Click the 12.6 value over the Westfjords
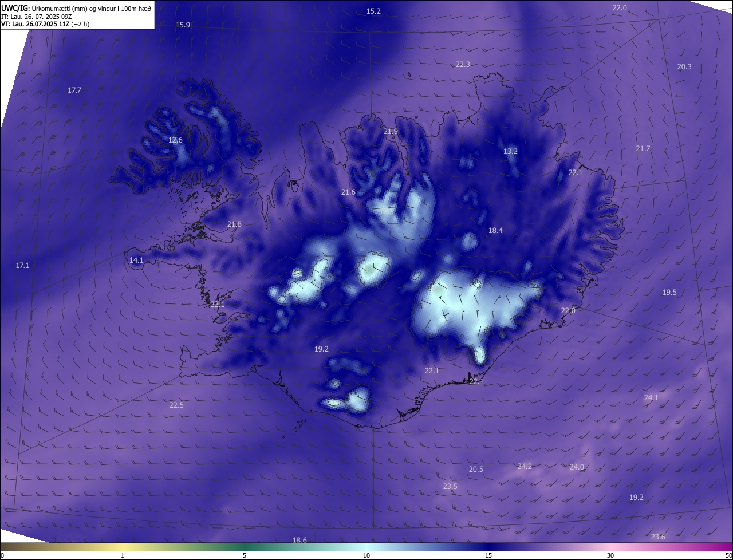 click(175, 140)
